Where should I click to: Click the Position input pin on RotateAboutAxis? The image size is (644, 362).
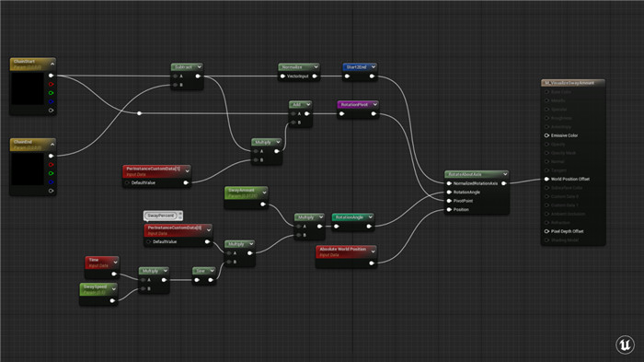pyautogui.click(x=449, y=210)
